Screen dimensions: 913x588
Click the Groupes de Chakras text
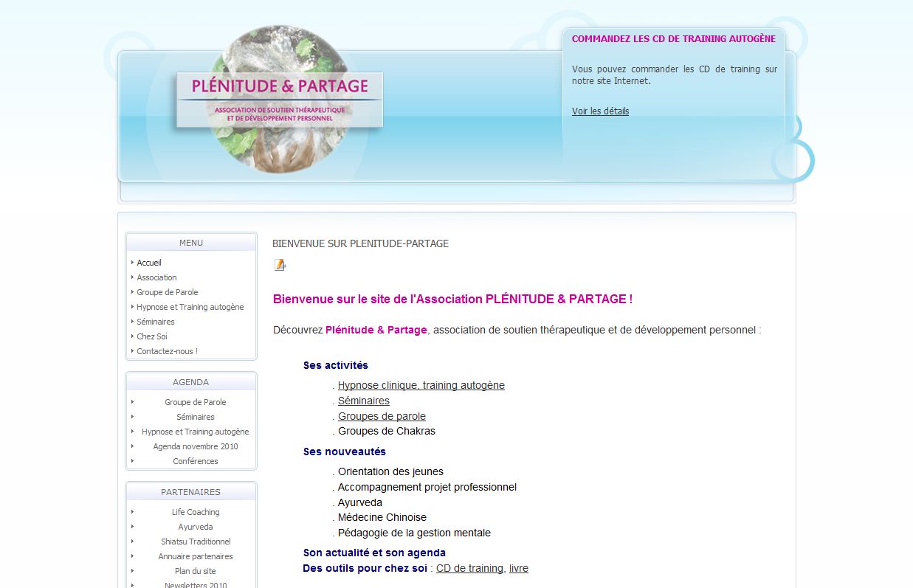[387, 431]
